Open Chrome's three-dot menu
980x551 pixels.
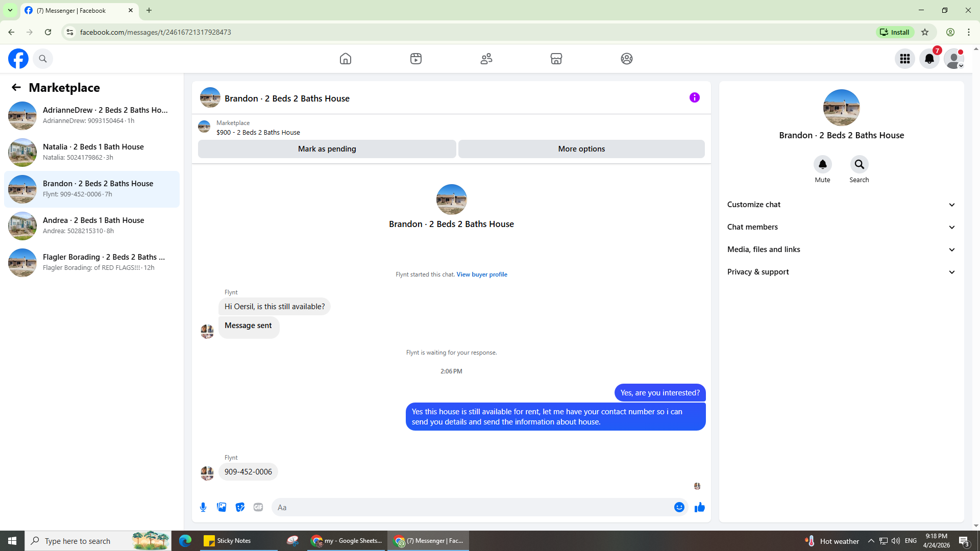pos(969,32)
